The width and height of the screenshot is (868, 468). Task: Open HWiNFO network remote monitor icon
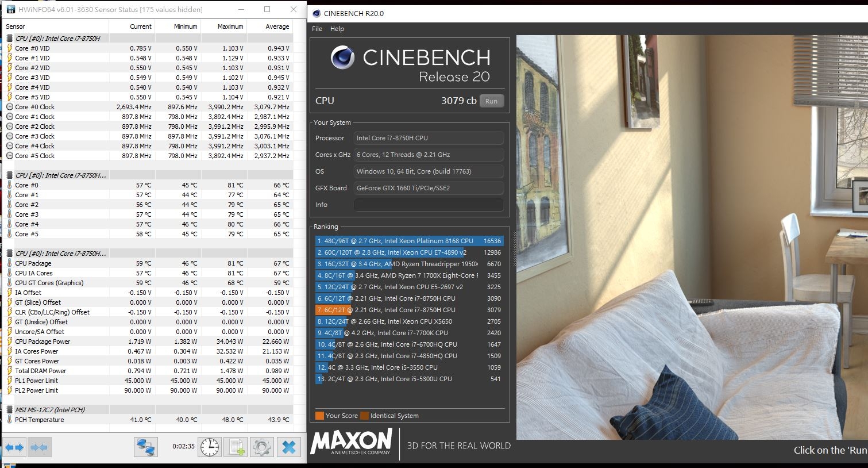146,447
